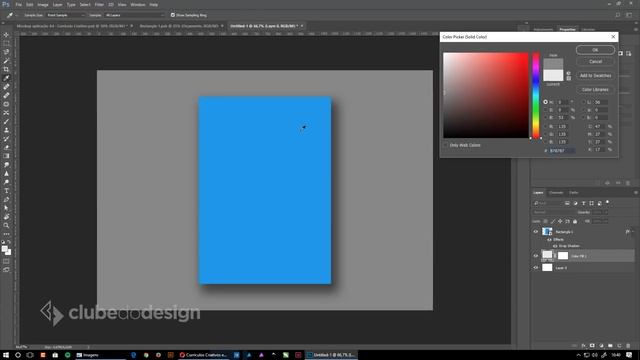Open the Sample Size dropdown
The width and height of the screenshot is (640, 360).
[x=65, y=15]
